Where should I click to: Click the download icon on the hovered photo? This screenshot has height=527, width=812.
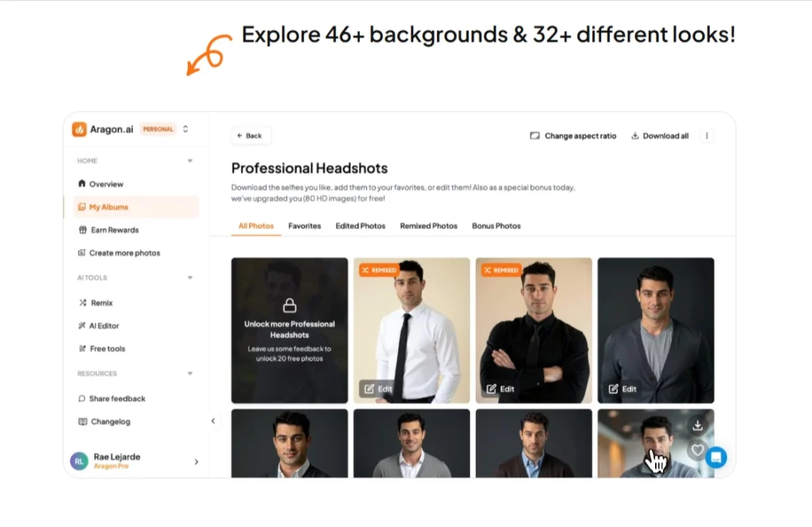tap(697, 426)
